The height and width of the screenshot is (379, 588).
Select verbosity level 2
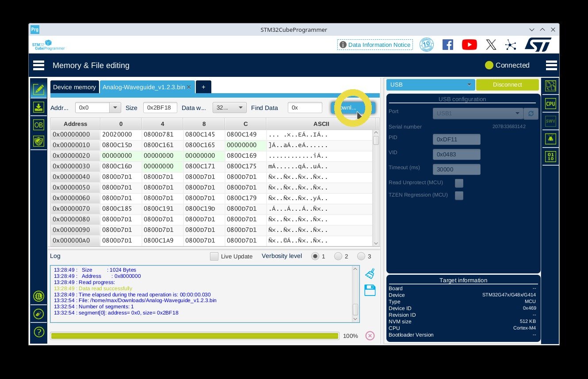338,256
